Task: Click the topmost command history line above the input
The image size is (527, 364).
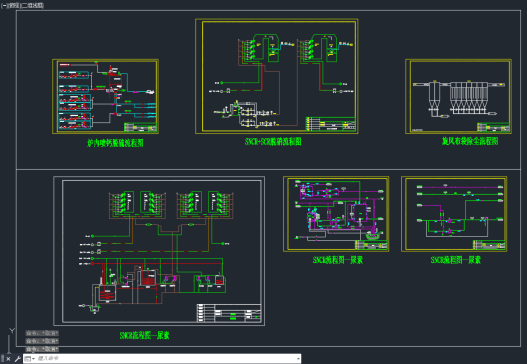Action: coord(42,333)
